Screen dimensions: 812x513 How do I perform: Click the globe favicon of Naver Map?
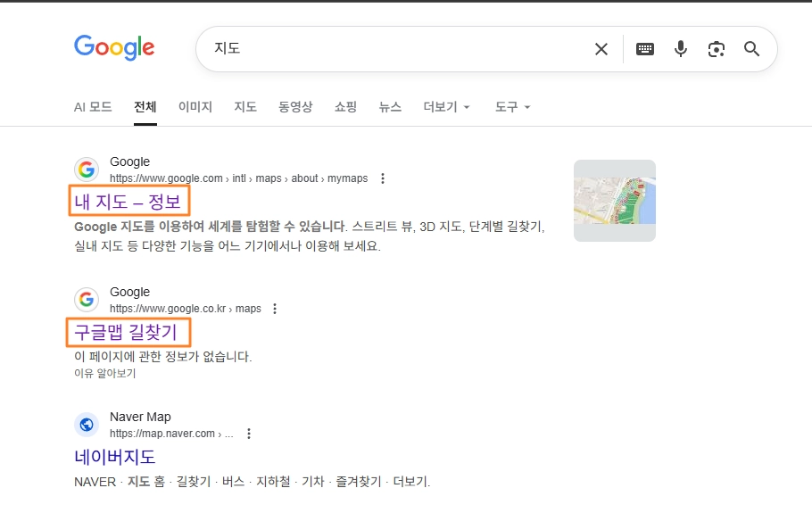[87, 425]
